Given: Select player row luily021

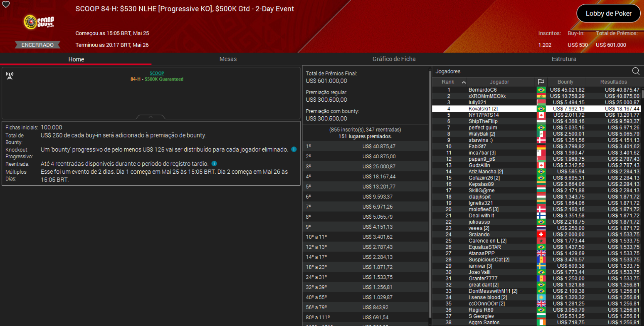Looking at the screenshot, I should point(537,103).
